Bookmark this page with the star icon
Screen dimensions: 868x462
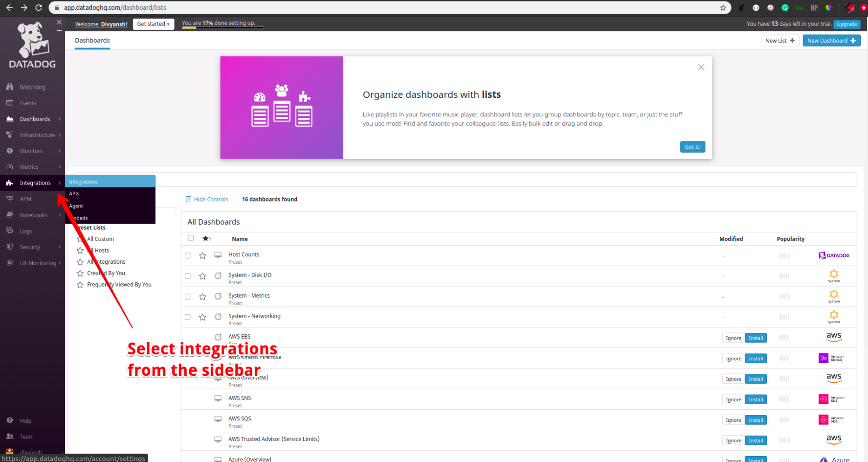coord(723,7)
